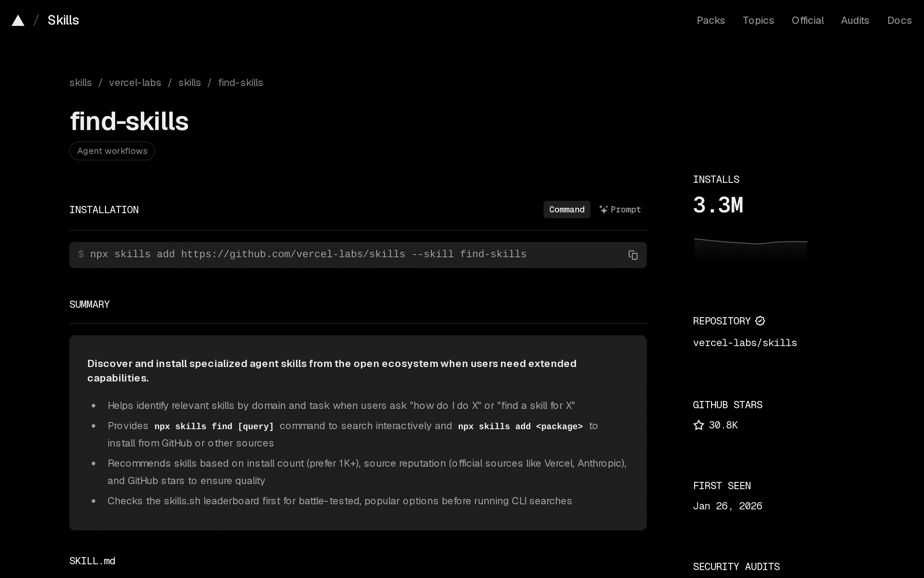Viewport: 924px width, 578px height.
Task: Open the Packs nav item
Action: [x=711, y=20]
